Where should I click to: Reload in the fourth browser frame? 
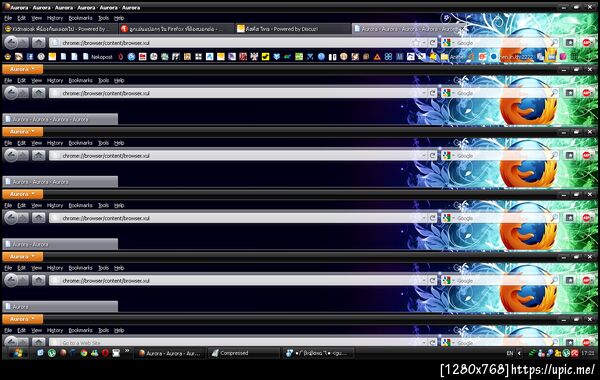tap(432, 218)
